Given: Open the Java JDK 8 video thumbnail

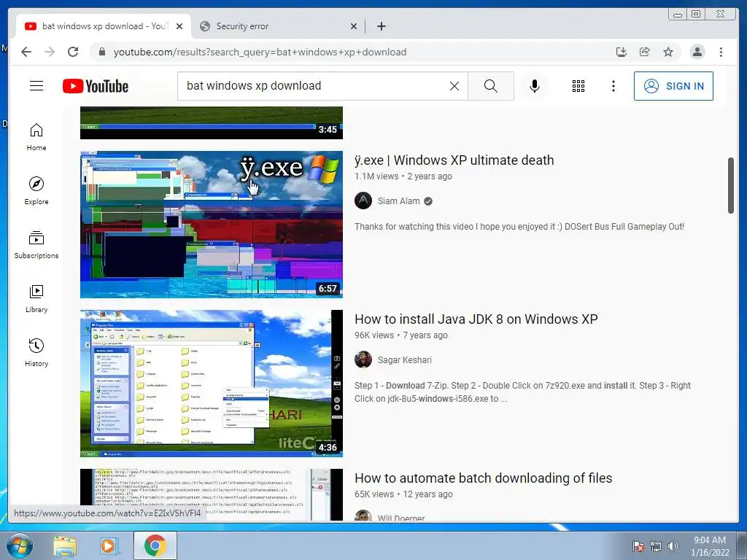Looking at the screenshot, I should pos(212,384).
